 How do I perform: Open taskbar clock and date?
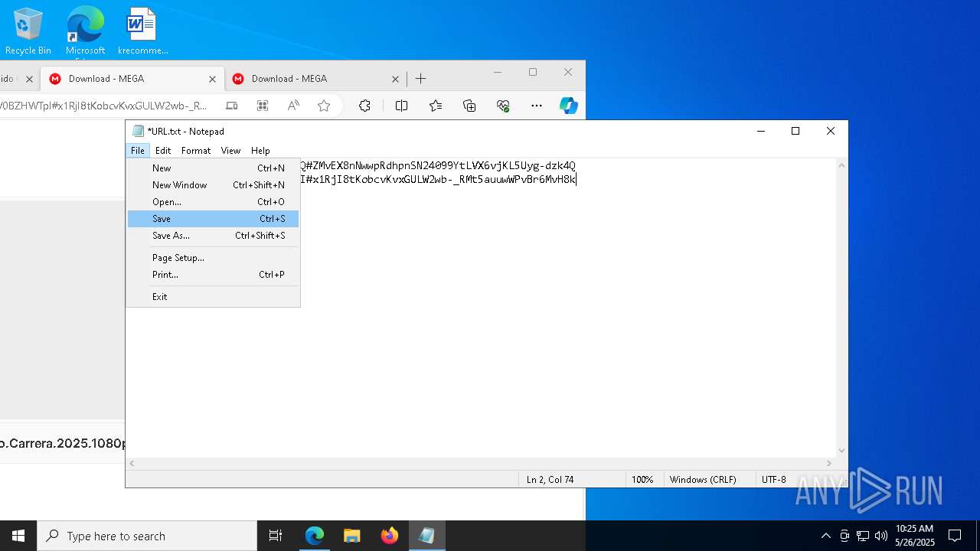point(914,536)
